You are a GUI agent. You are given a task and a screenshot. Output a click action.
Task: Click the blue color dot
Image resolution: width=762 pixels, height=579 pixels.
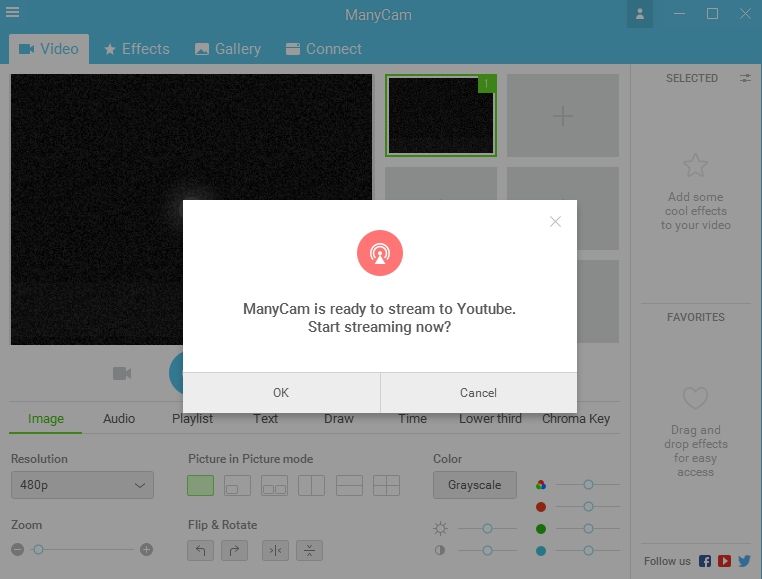tap(541, 551)
